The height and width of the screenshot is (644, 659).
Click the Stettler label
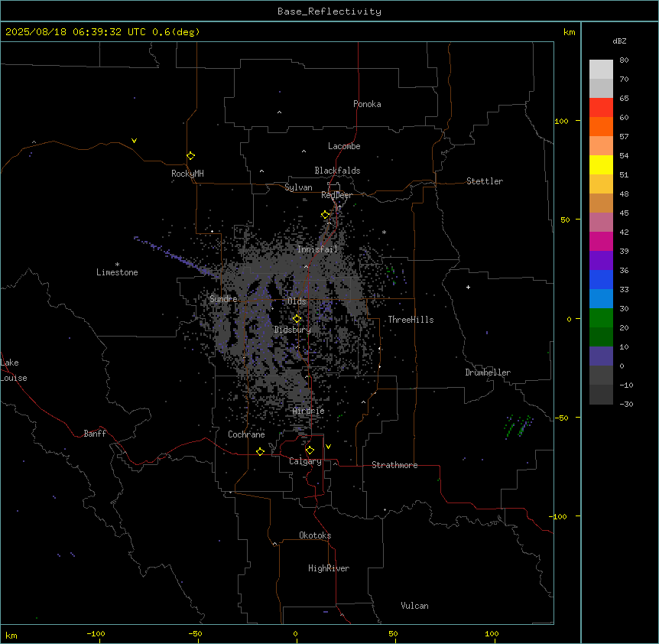485,181
